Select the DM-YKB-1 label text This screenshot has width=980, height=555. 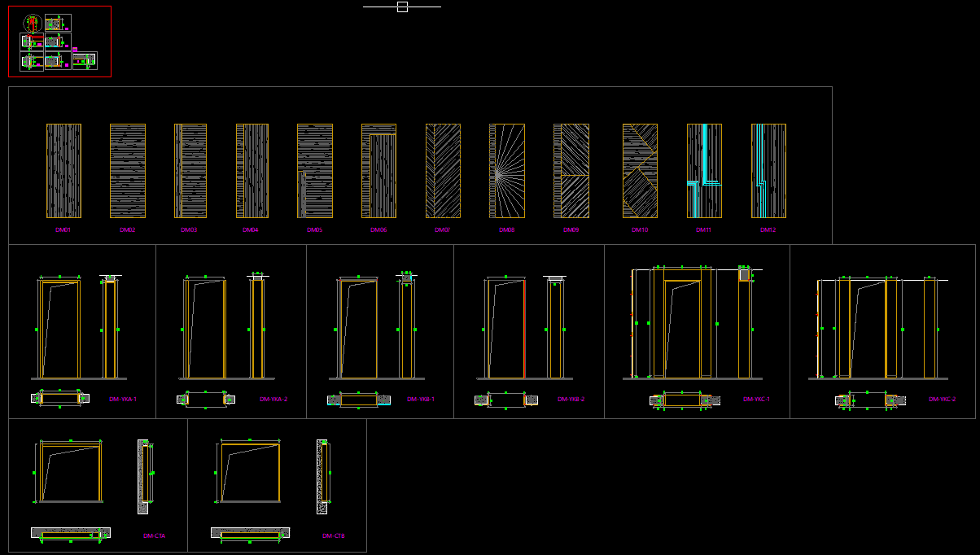coord(421,400)
